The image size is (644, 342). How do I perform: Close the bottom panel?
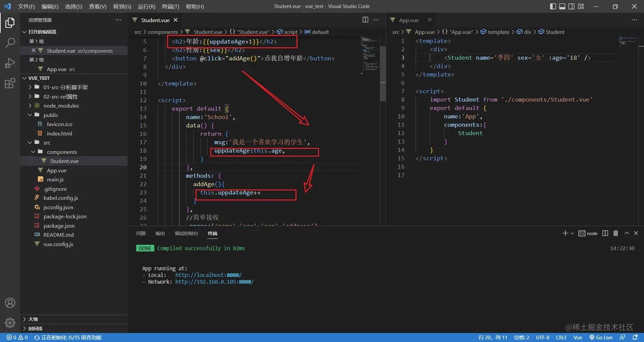(x=636, y=233)
